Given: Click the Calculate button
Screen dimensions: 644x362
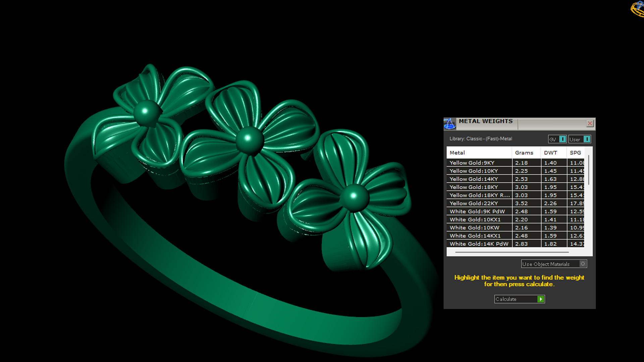Looking at the screenshot, I should [519, 299].
